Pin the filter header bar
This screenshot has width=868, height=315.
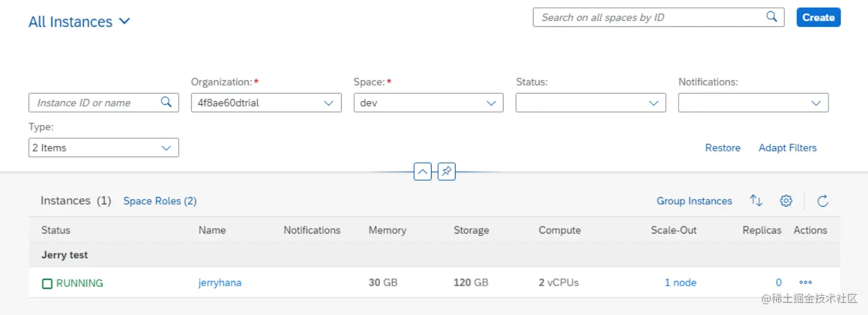click(446, 172)
